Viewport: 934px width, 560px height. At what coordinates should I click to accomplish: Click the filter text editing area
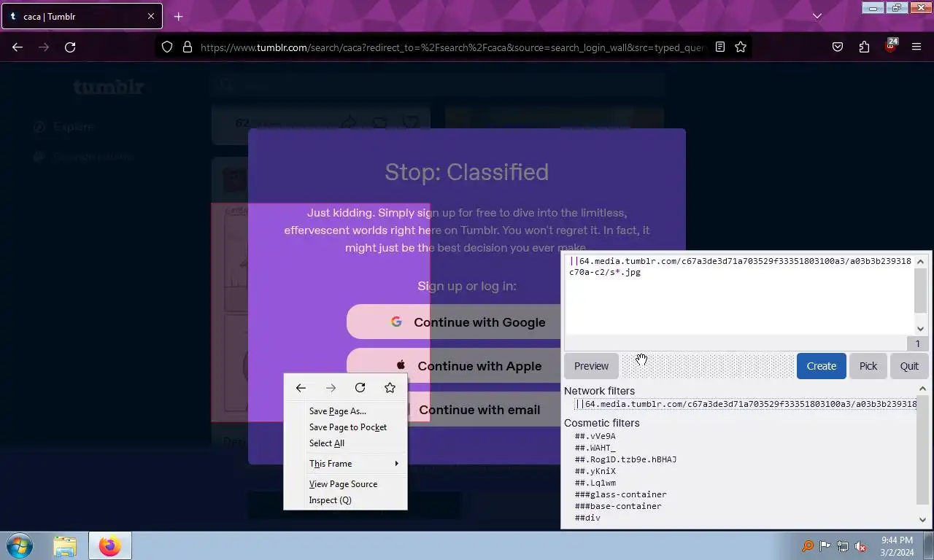coord(738,295)
